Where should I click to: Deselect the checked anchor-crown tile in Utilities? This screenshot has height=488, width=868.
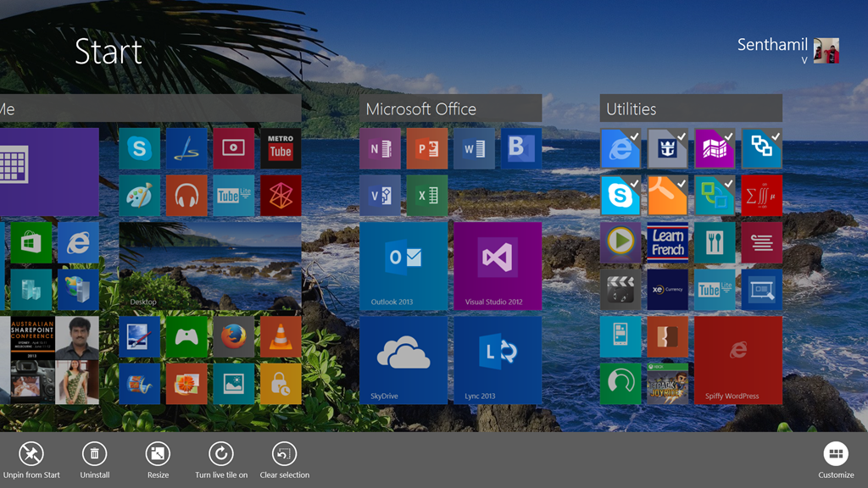pos(668,148)
